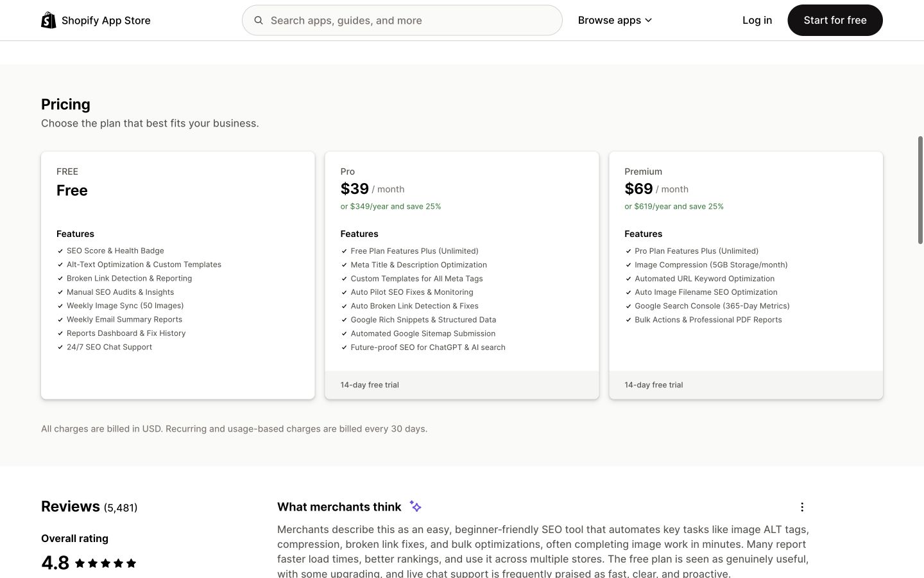
Task: Focus the Search apps, guides, and more field
Action: coord(402,20)
